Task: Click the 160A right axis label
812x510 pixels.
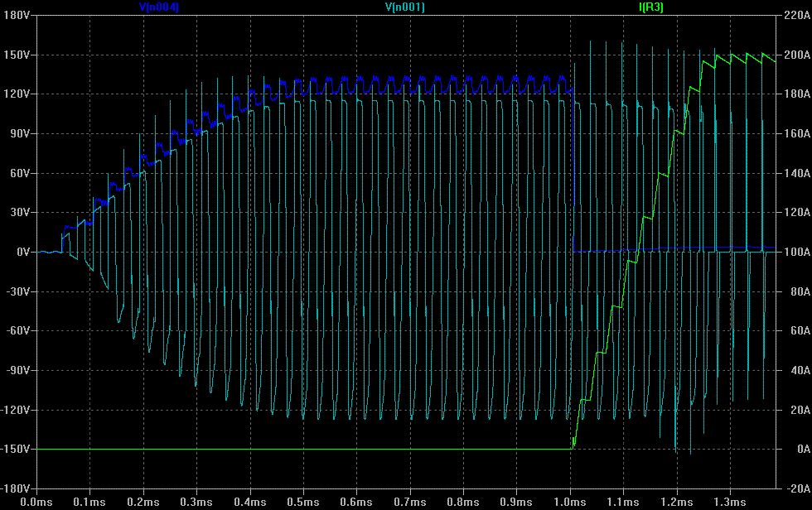Action: click(x=797, y=133)
